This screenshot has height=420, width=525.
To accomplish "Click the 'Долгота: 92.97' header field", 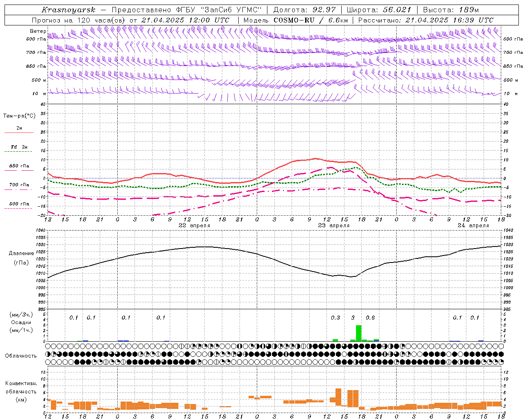I will [x=304, y=10].
